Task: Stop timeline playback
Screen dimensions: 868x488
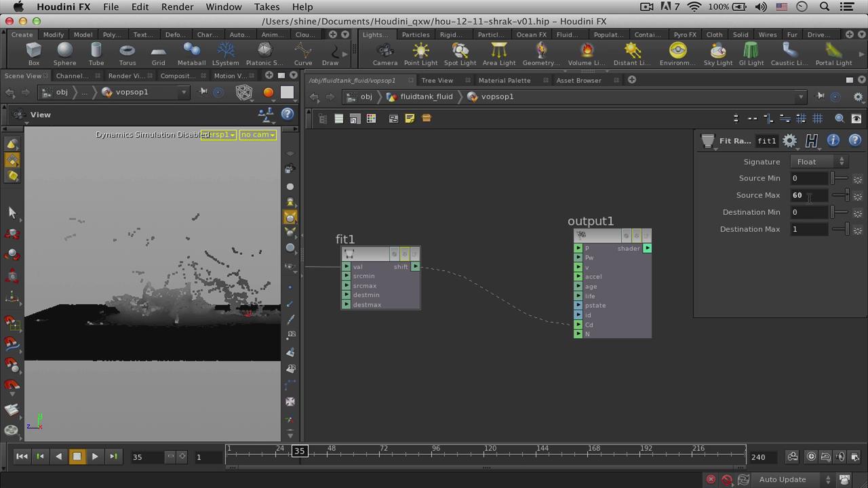Action: (77, 457)
